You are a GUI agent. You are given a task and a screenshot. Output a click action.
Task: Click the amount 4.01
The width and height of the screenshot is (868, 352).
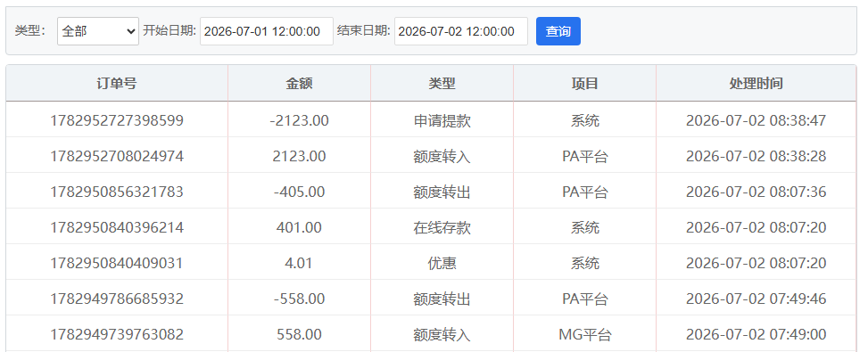pos(299,263)
